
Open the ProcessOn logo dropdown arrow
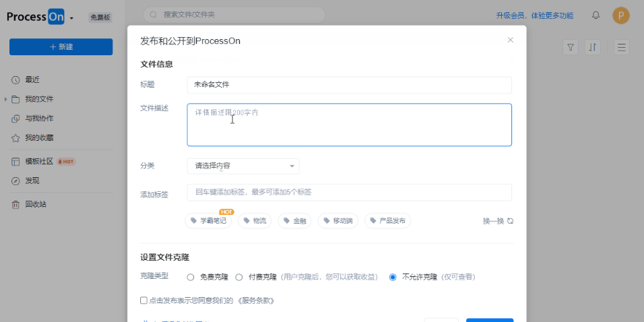pos(71,18)
